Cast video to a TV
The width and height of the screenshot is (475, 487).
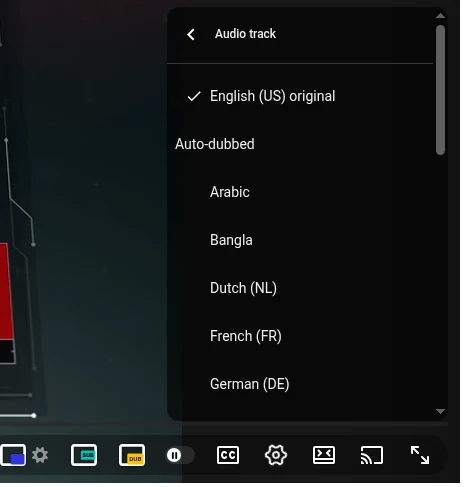tap(372, 455)
